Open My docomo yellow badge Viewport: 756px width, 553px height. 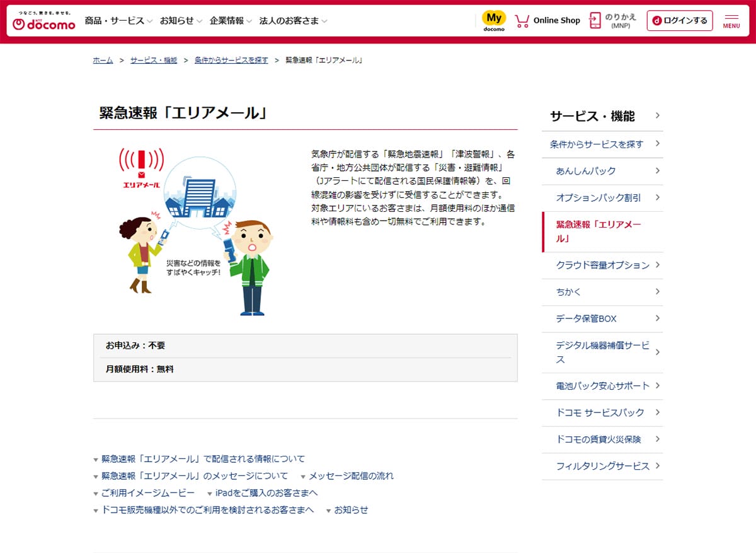(x=494, y=20)
